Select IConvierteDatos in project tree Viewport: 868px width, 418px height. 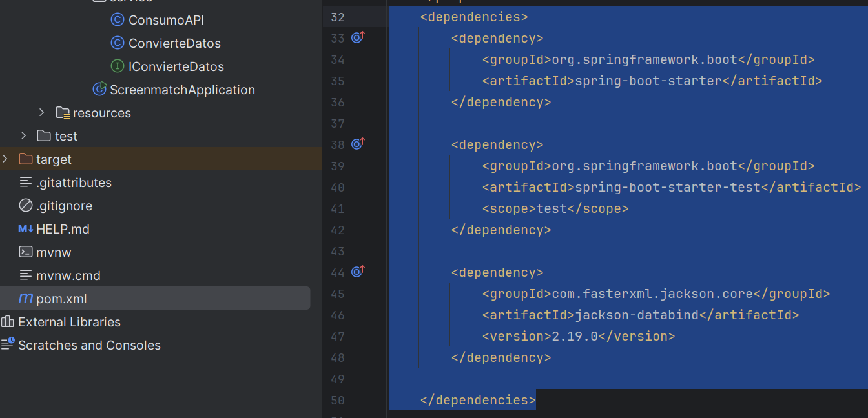click(x=176, y=66)
